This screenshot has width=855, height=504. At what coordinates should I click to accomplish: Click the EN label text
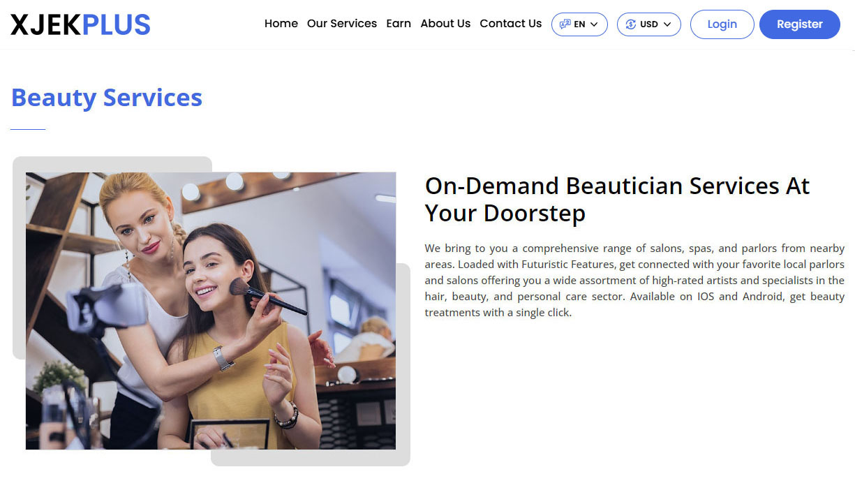pyautogui.click(x=579, y=24)
